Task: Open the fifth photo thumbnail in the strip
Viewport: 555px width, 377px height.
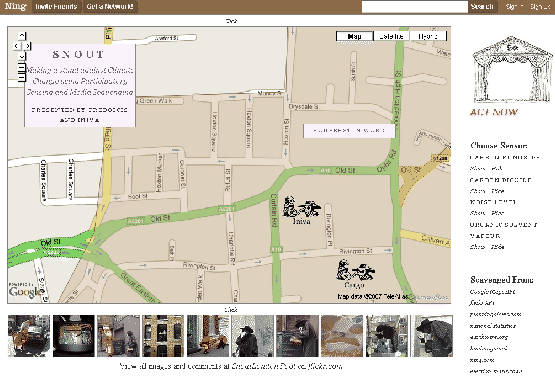Action: [208, 336]
